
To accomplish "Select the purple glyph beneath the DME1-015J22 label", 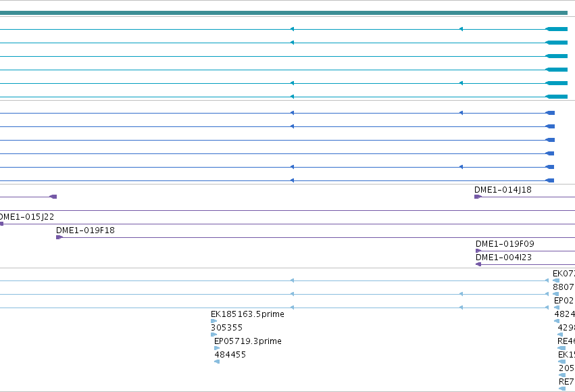I will pos(1,224).
